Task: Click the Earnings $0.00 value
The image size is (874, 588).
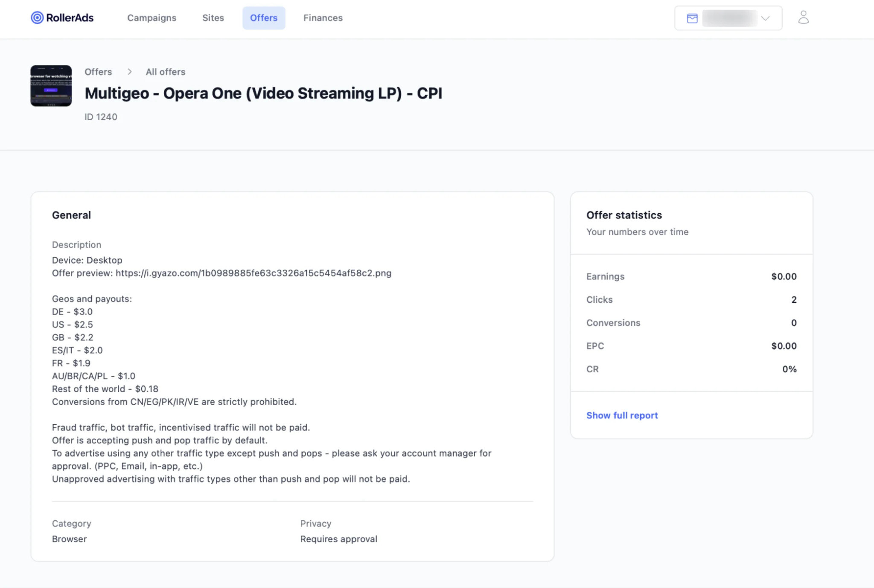Action: point(784,276)
